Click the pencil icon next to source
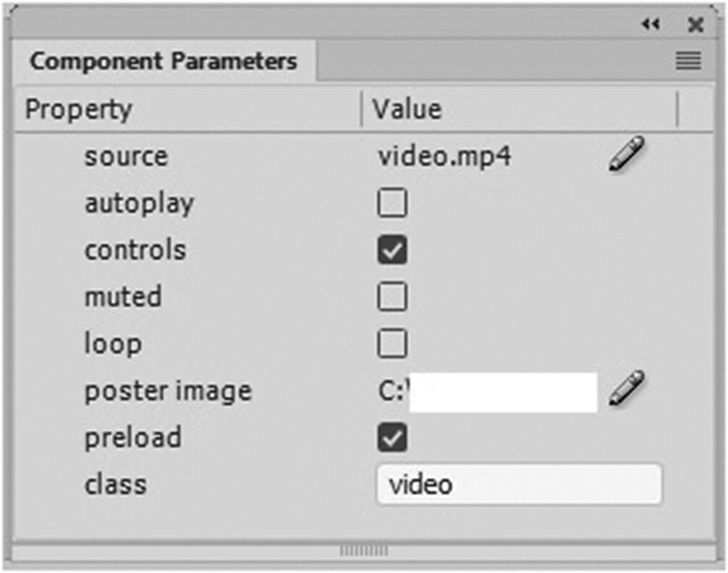Viewport: 728px width, 573px height. pyautogui.click(x=626, y=155)
